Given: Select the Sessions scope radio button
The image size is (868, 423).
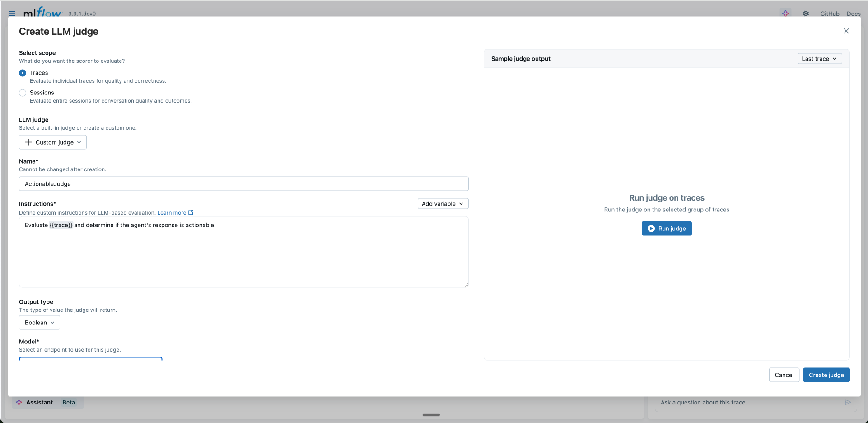Looking at the screenshot, I should (x=23, y=93).
